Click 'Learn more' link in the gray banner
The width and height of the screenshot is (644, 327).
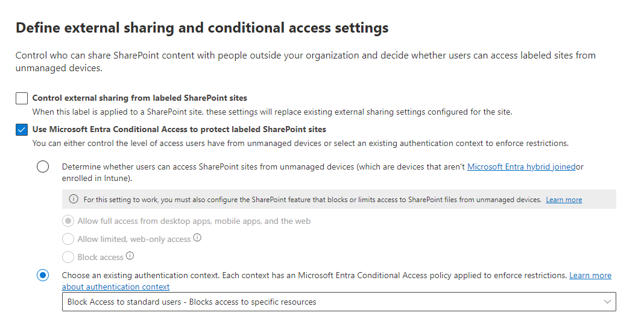[x=564, y=200]
